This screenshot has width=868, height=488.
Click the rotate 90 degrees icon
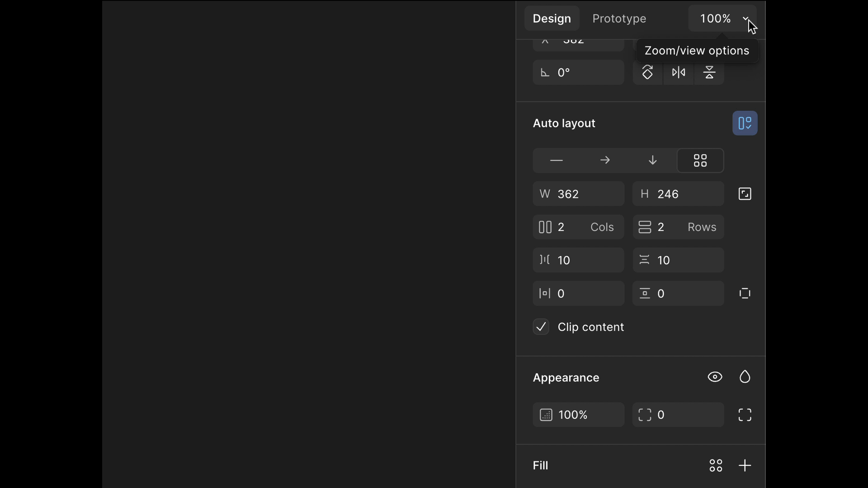647,72
